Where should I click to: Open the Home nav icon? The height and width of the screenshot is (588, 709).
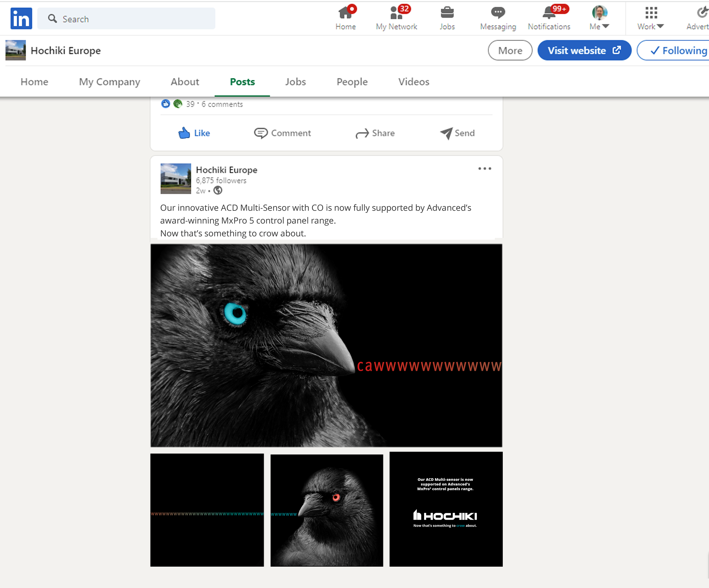[x=345, y=18]
